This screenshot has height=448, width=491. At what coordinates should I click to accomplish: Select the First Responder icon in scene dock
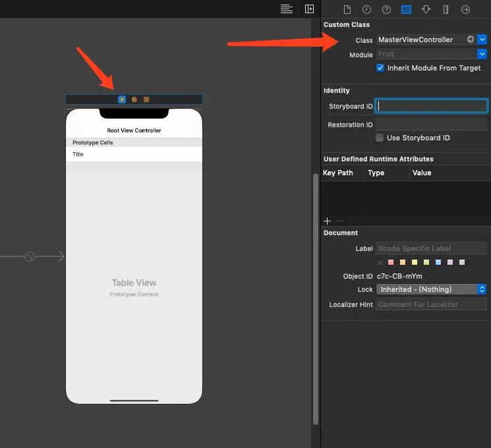(x=134, y=99)
